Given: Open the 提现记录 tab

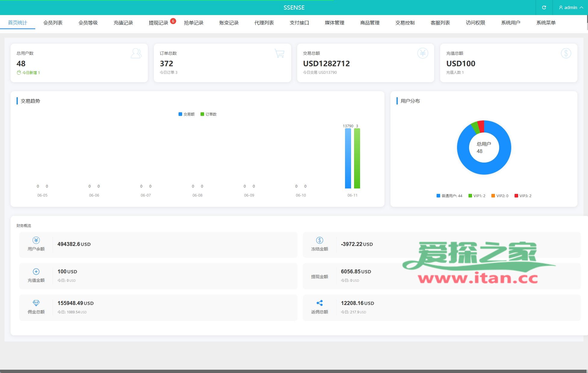Looking at the screenshot, I should (x=158, y=23).
